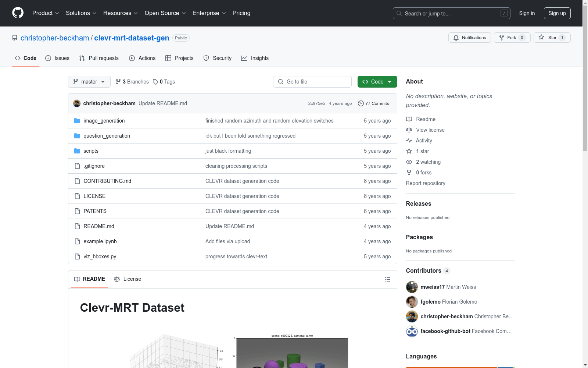Screen dimensions: 588x368
Task: Click christopher-beckham avatar in commit header
Action: [77, 103]
